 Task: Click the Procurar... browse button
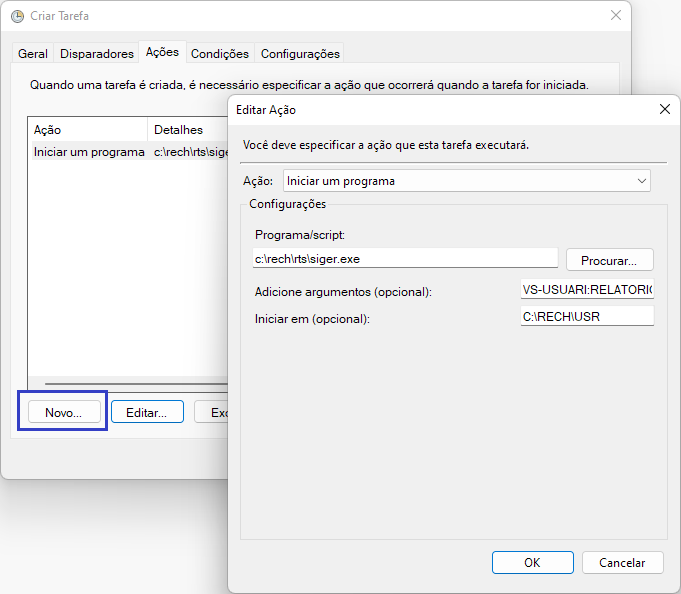coord(609,260)
